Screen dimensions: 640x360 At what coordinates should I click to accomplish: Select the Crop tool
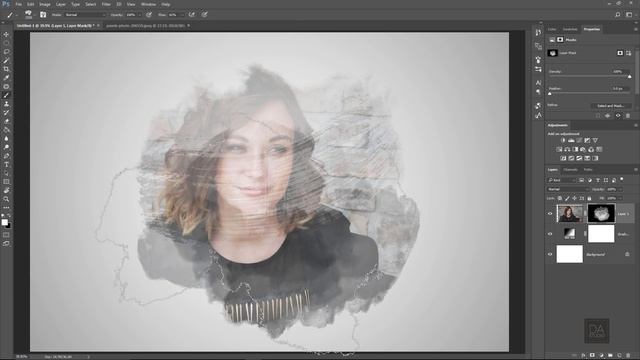click(6, 69)
